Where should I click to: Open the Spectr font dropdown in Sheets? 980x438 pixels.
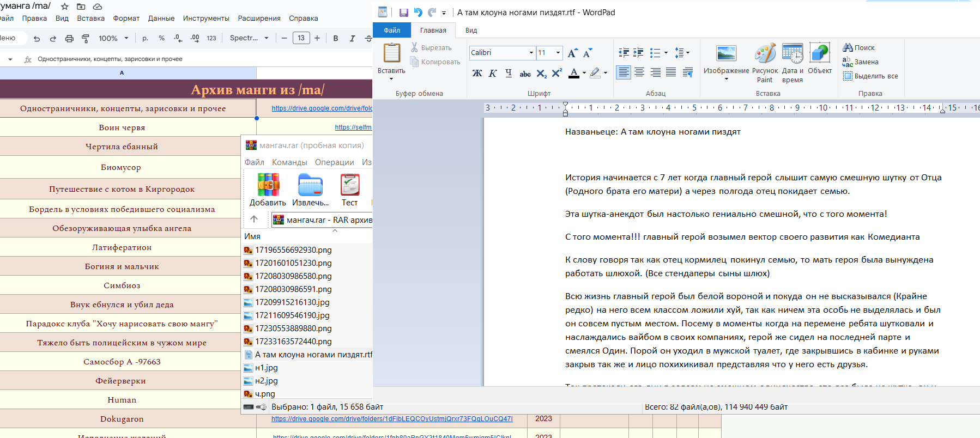[x=249, y=38]
